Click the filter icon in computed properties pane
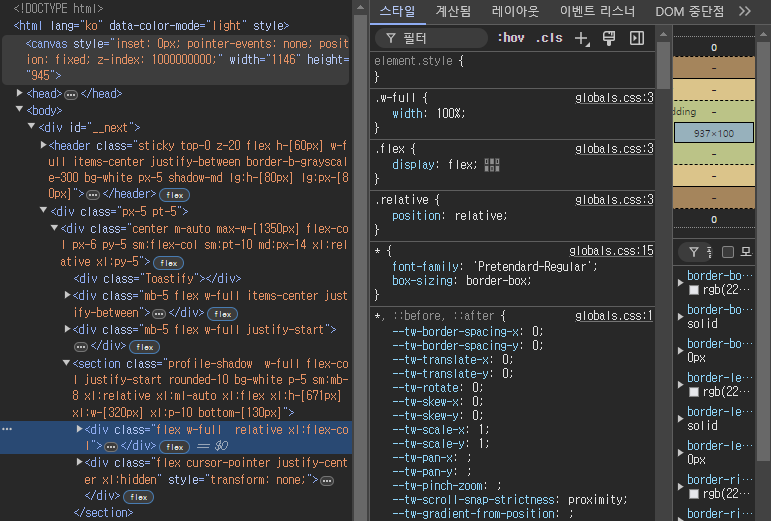Viewport: 771px width, 521px height. (694, 252)
